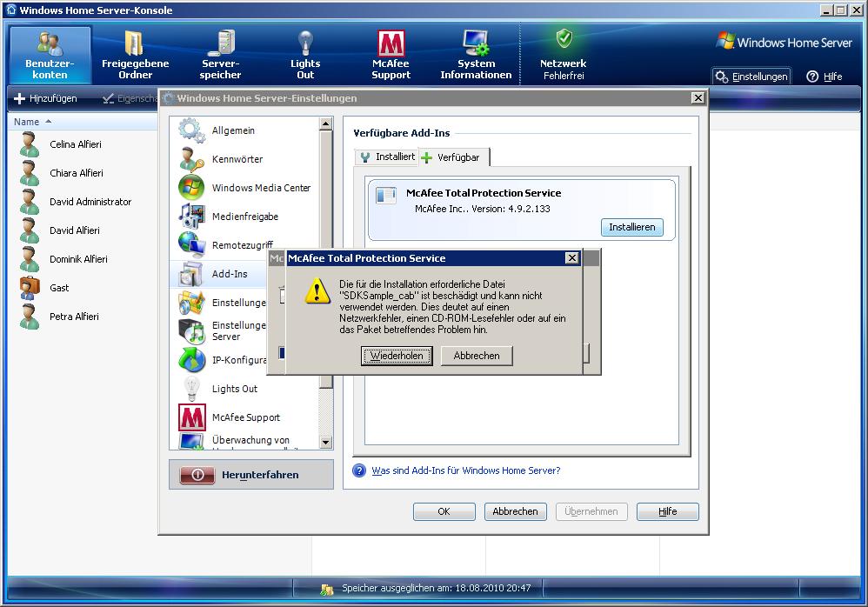Screen dimensions: 868x607
Task: Click the Allgemein gear icon
Action: (x=191, y=130)
